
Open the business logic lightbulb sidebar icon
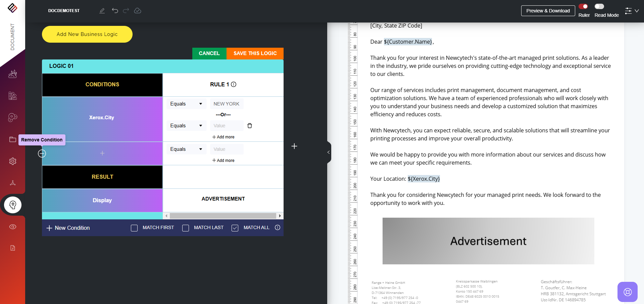click(x=13, y=205)
